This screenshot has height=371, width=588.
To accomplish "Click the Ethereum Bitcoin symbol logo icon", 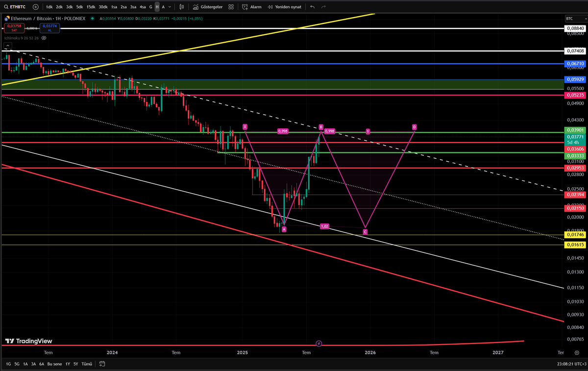I will click(7, 18).
